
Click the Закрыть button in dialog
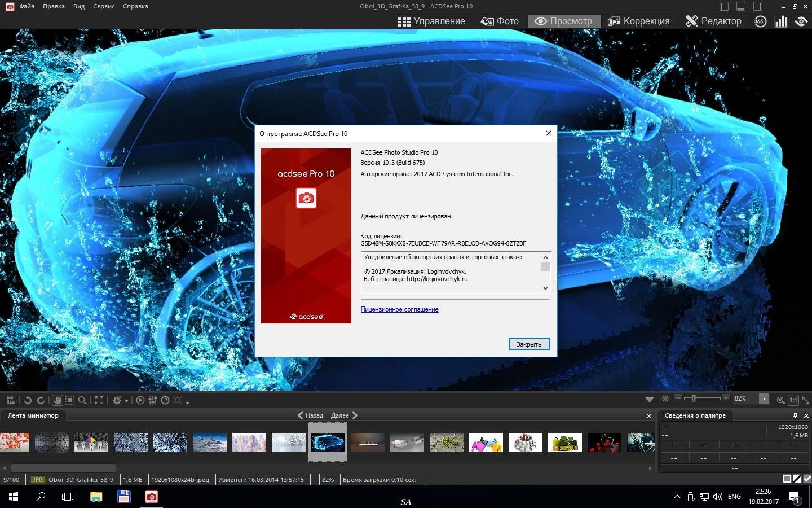point(529,344)
